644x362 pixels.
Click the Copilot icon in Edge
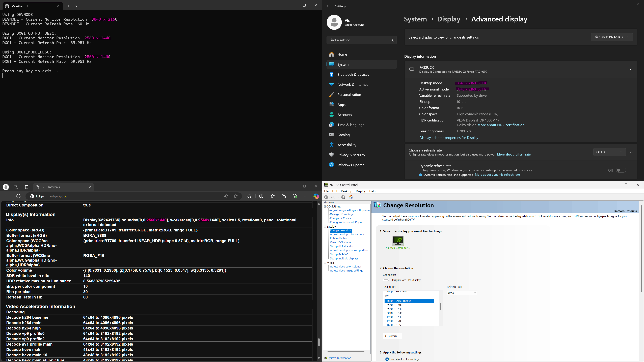coord(316,196)
